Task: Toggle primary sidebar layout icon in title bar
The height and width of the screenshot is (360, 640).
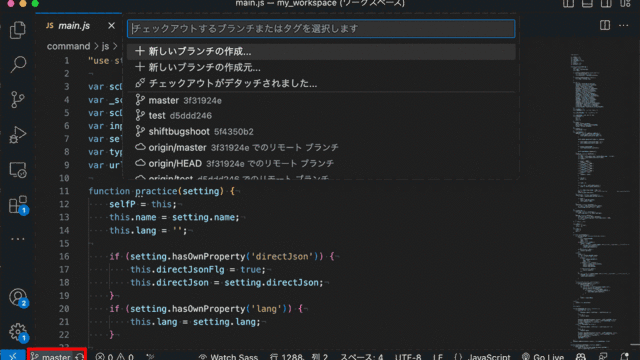Action: (x=568, y=4)
